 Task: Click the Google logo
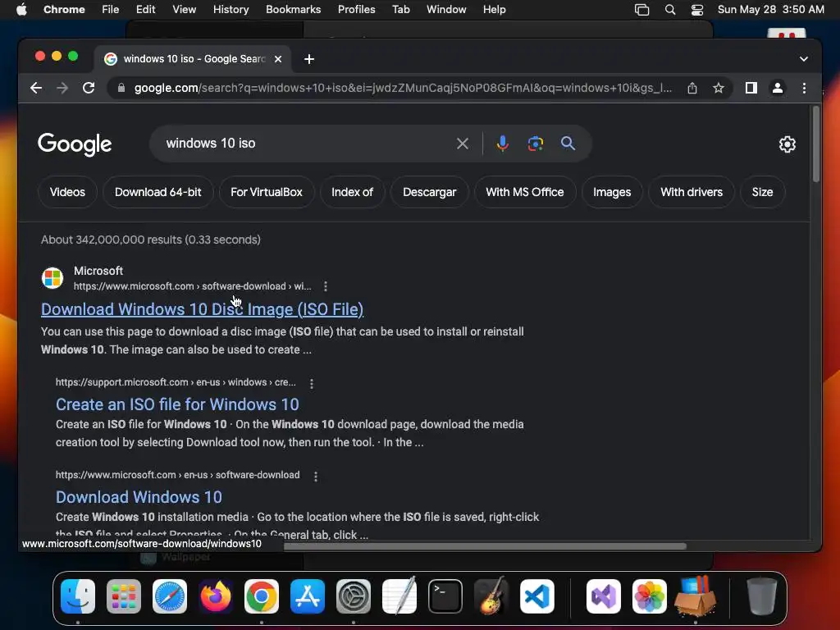point(75,144)
